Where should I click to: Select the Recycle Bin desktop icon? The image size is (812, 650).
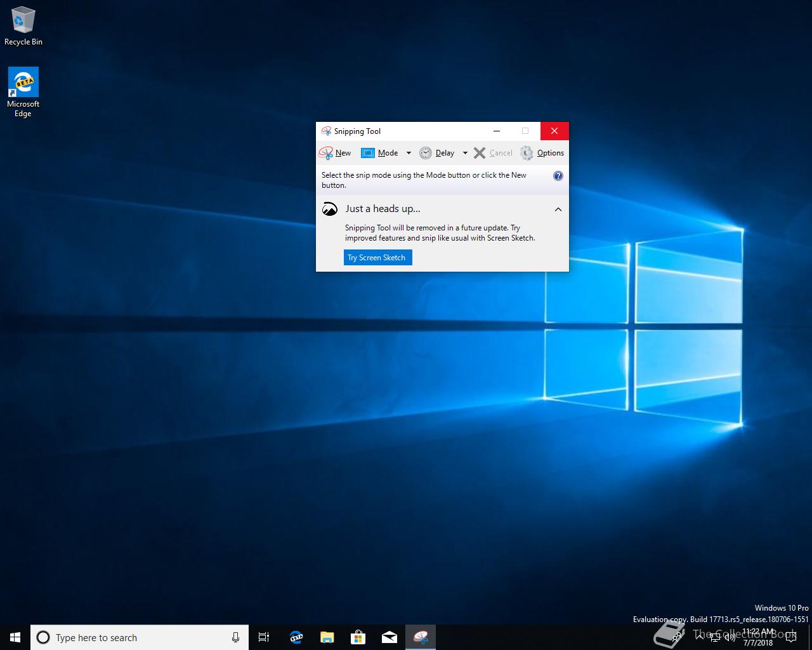tap(23, 27)
